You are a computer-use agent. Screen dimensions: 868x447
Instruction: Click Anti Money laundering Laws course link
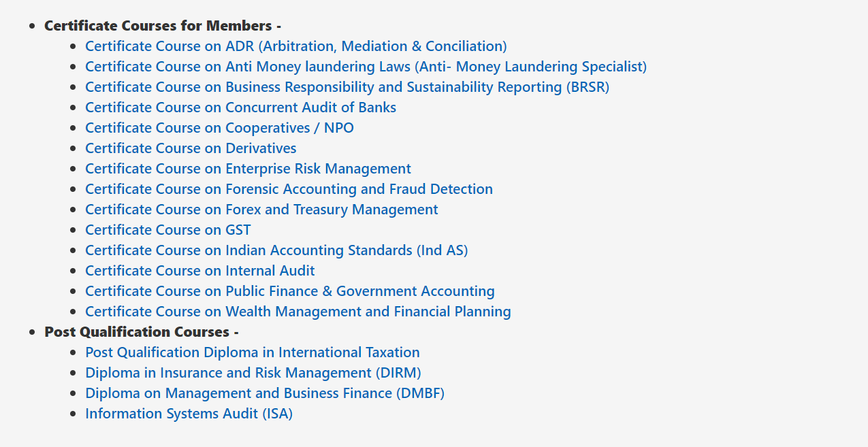(x=366, y=67)
